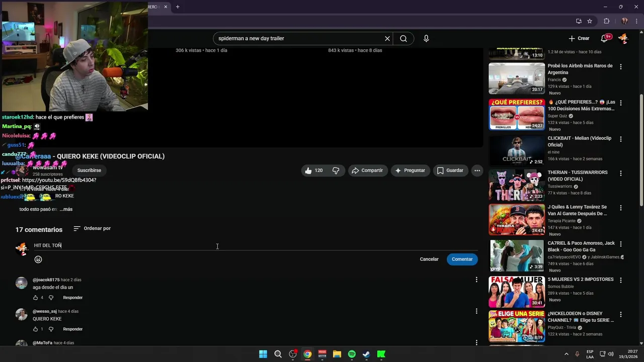
Task: Submit the comment with Comentar
Action: click(x=462, y=259)
